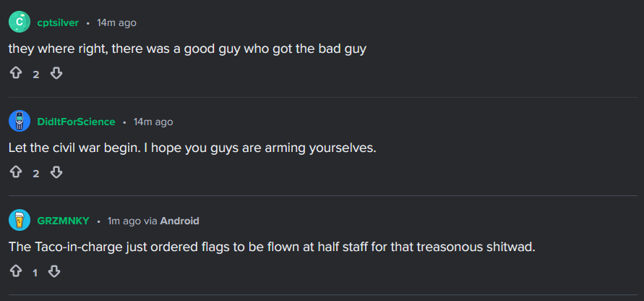Open cptsilver's avatar profile picture
Screen dimensions: 644x301
pos(20,22)
